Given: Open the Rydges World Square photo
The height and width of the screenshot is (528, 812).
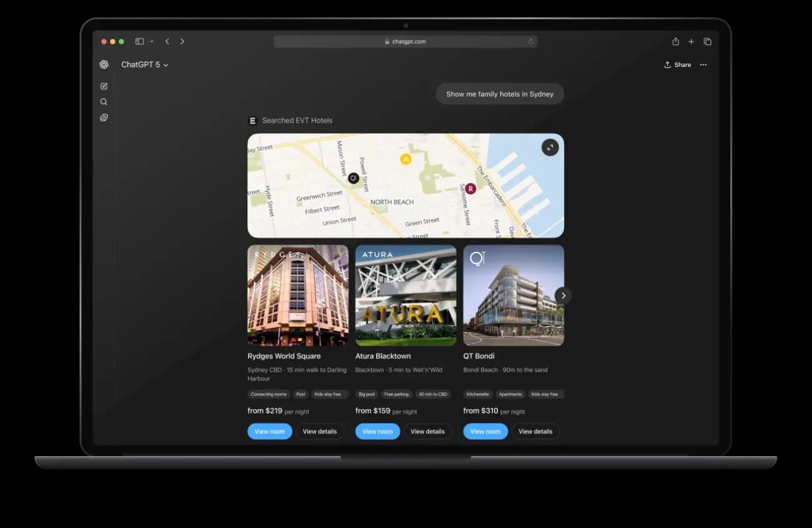Looking at the screenshot, I should 298,295.
